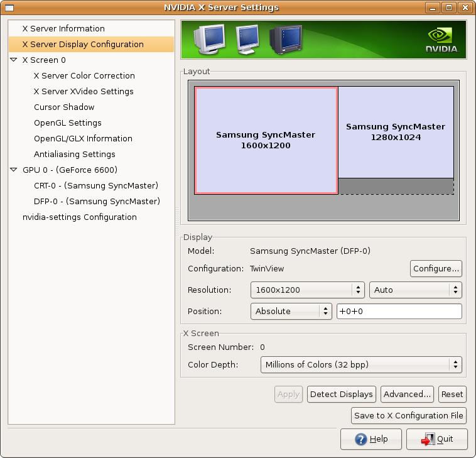Viewport: 476px width, 458px height.
Task: Click the position offset +0+0 field
Action: (x=399, y=312)
